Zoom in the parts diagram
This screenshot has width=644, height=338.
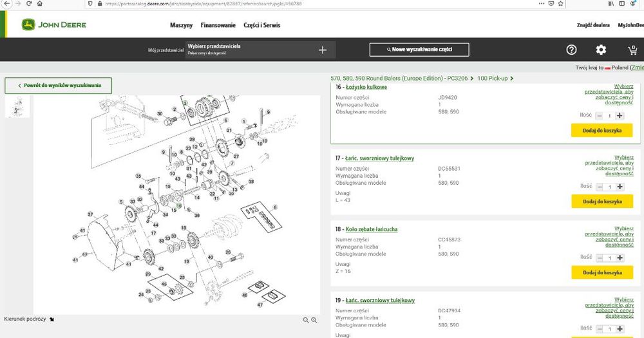coord(314,320)
